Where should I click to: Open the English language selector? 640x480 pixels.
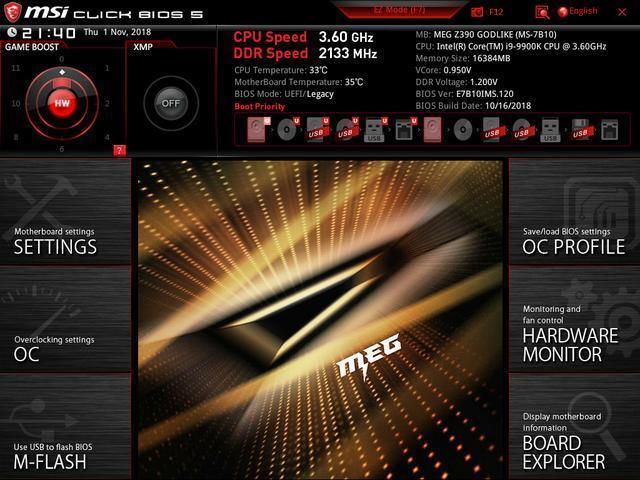click(578, 11)
